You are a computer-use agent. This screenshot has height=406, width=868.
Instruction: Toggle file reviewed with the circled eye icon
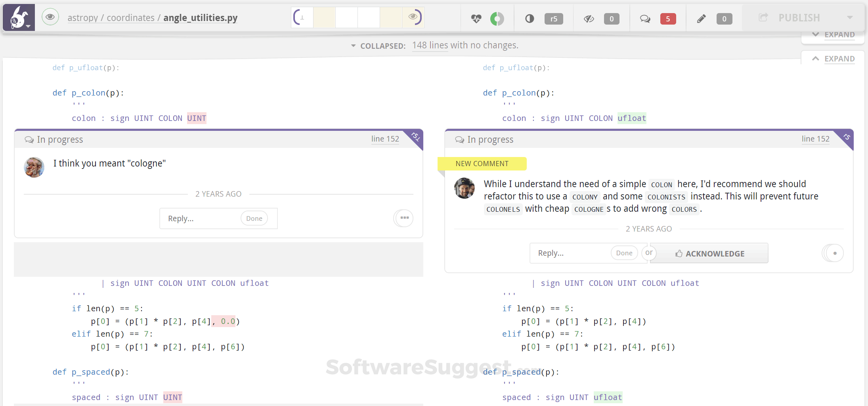coord(50,17)
